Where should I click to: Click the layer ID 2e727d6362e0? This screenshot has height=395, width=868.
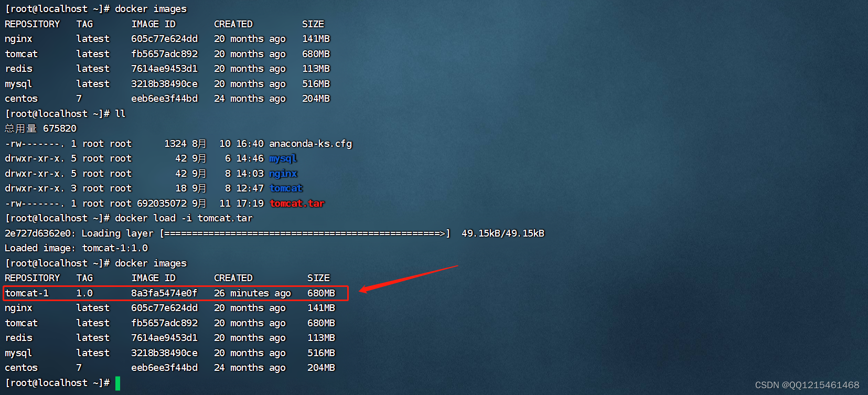pyautogui.click(x=38, y=233)
